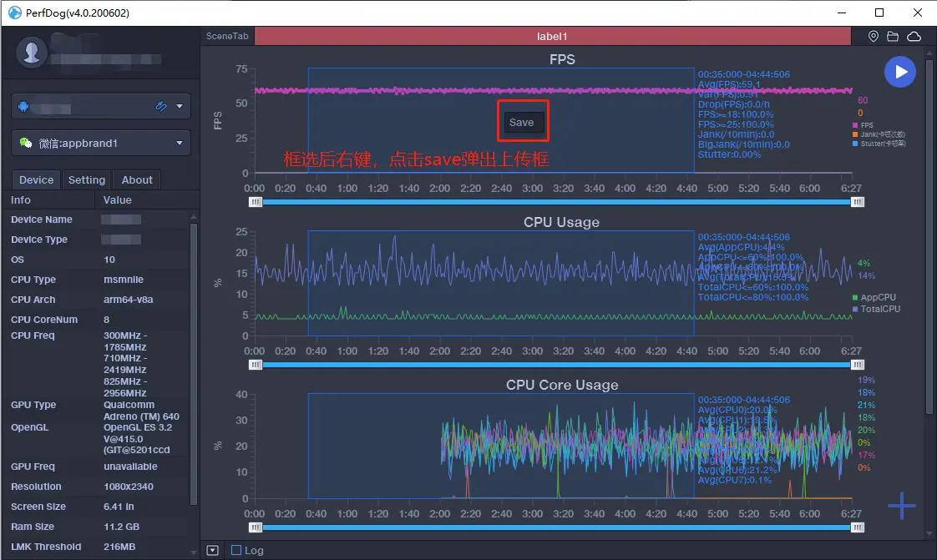Toggle the Jank legend entry in FPS chart

879,134
